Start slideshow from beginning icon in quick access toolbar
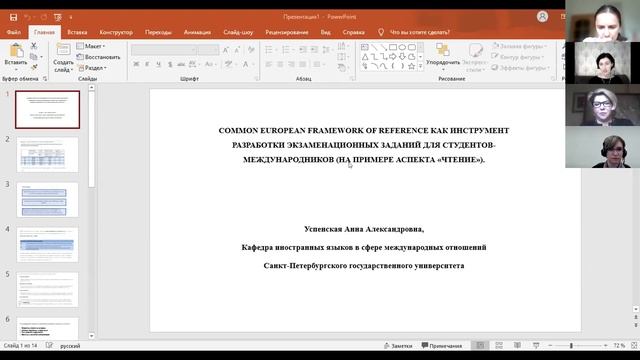Screen dimensions: 640x360 coord(58,17)
